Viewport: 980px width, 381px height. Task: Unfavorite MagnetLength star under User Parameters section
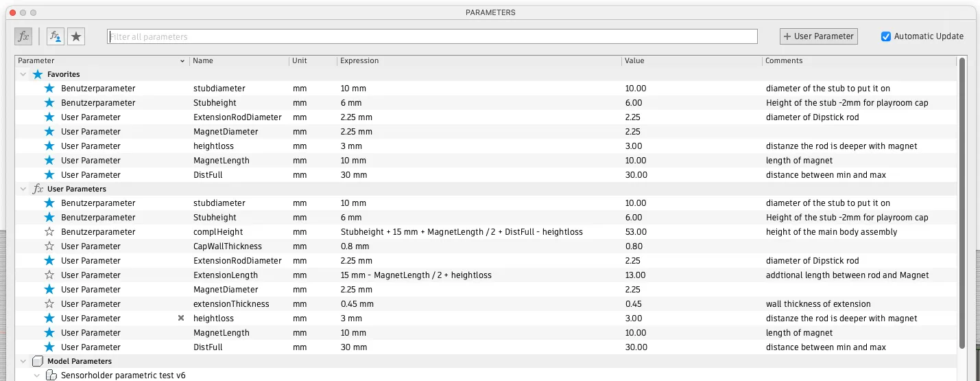(49, 333)
